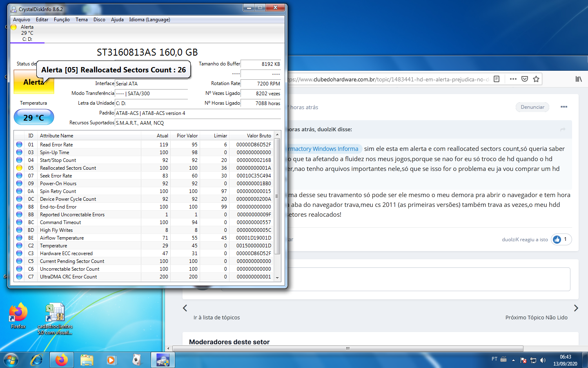Click the Interface field showing Serial ATA

click(x=151, y=83)
